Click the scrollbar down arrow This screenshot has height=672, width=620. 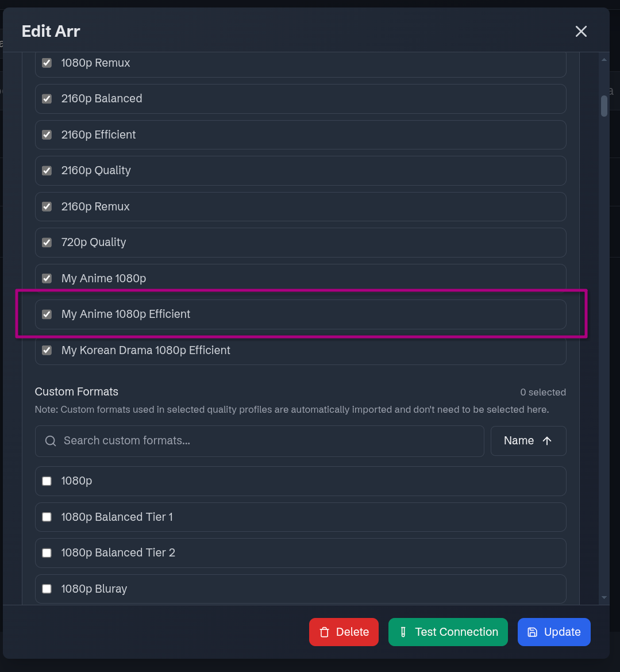(604, 598)
